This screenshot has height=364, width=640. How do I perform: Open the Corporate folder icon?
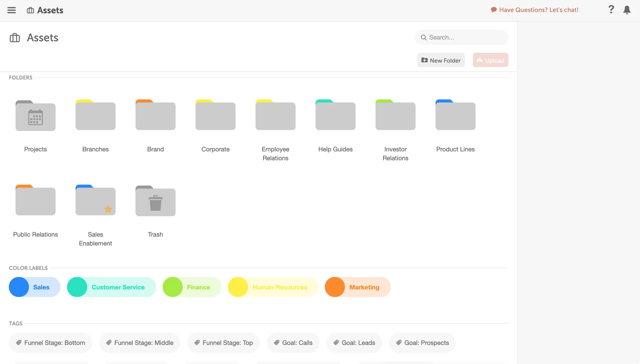[215, 115]
